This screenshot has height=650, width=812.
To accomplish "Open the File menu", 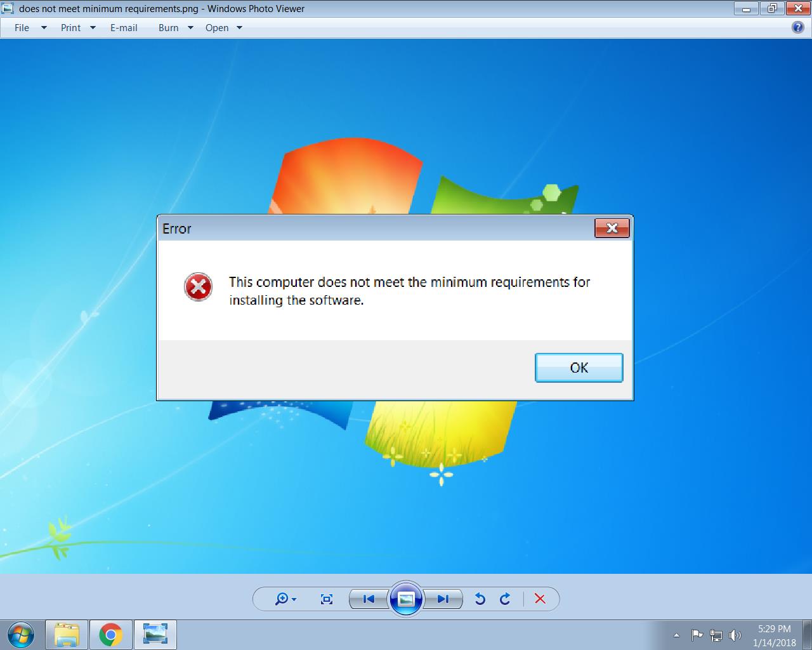I will pyautogui.click(x=22, y=28).
